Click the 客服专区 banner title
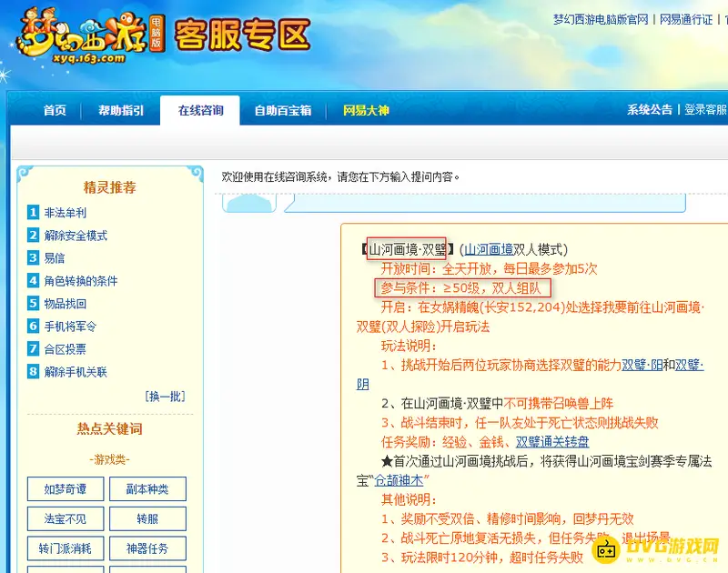 (242, 35)
